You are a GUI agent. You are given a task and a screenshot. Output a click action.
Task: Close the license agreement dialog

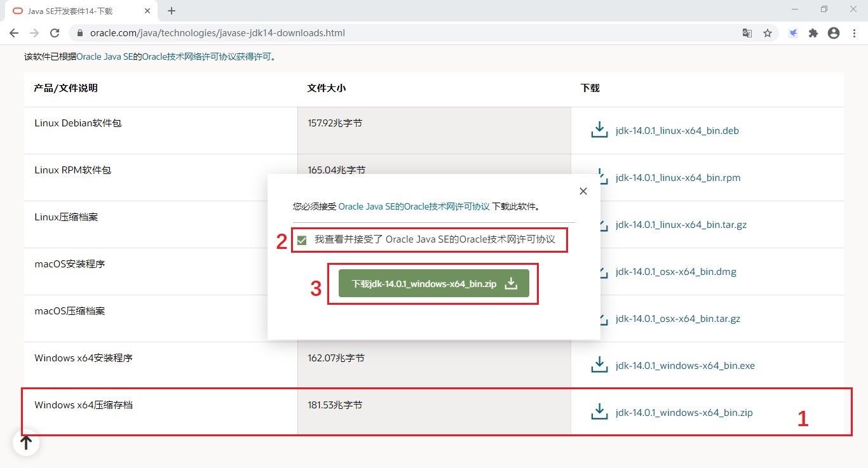583,191
